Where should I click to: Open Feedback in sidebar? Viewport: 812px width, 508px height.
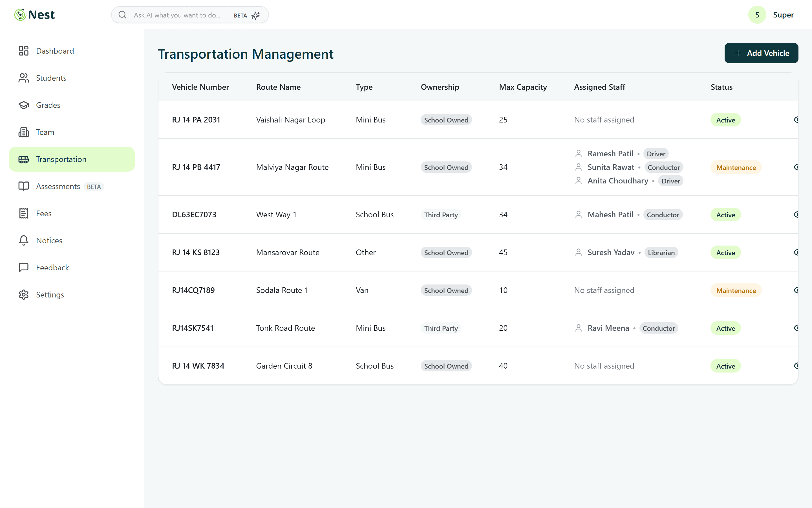coord(72,268)
